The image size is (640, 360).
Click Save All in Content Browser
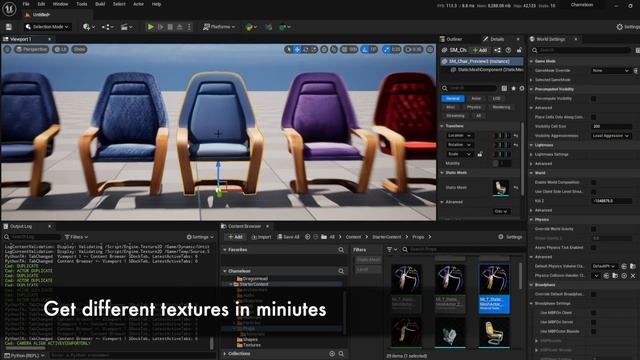(288, 237)
